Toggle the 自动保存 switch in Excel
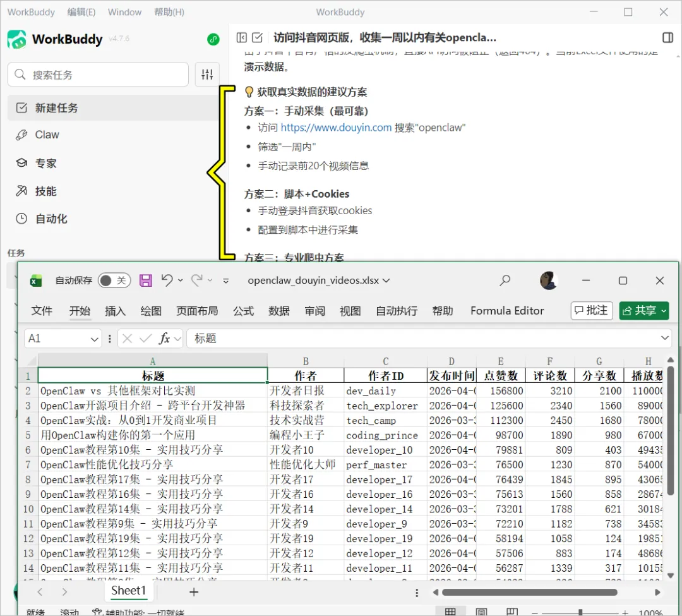 coord(114,281)
